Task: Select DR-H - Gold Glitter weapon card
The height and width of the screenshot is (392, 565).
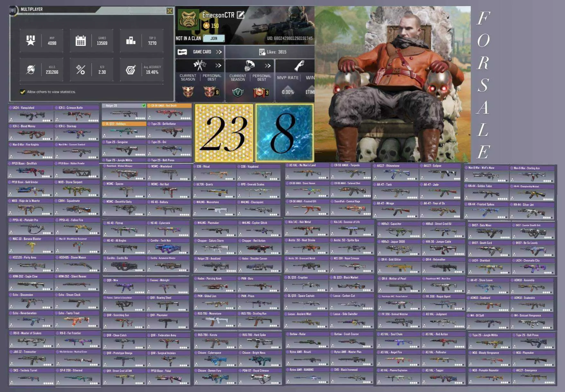Action: [x=399, y=266]
